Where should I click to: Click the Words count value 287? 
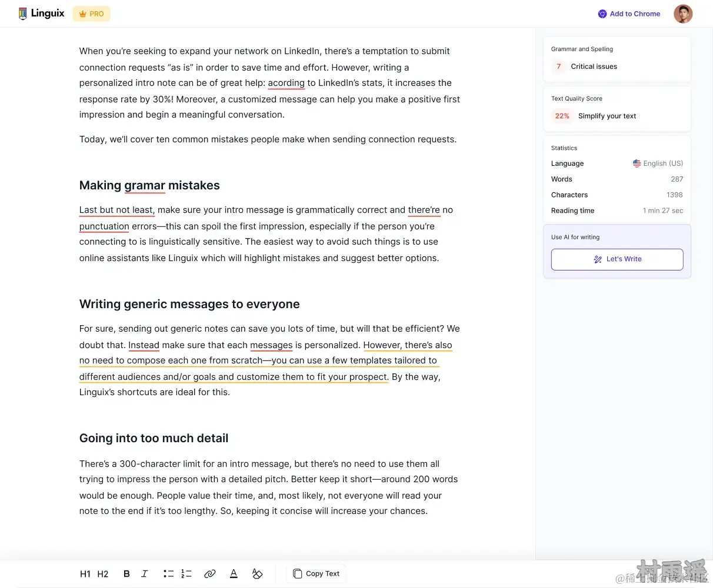677,179
